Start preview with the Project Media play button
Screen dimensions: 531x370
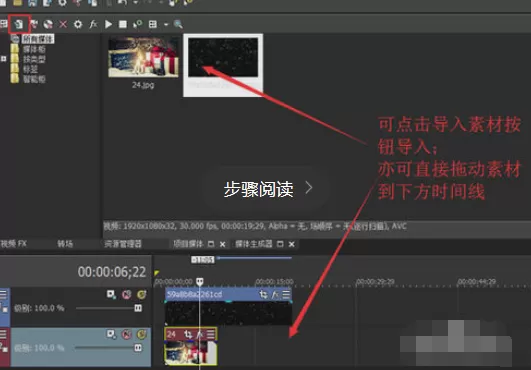108,24
